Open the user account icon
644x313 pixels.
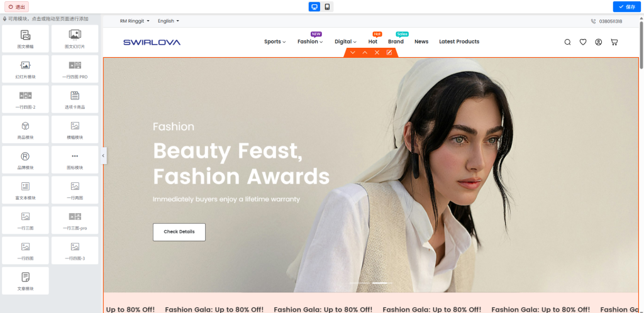coord(598,42)
